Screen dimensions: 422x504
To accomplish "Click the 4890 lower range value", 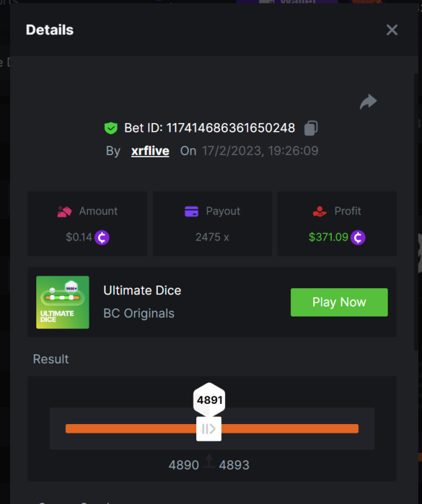I will [184, 465].
